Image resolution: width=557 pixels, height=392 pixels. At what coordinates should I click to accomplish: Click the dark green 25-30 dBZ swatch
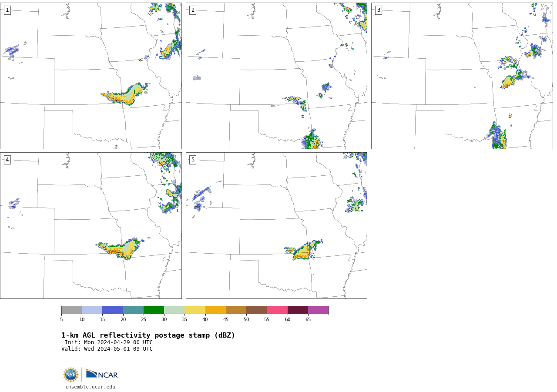(154, 310)
